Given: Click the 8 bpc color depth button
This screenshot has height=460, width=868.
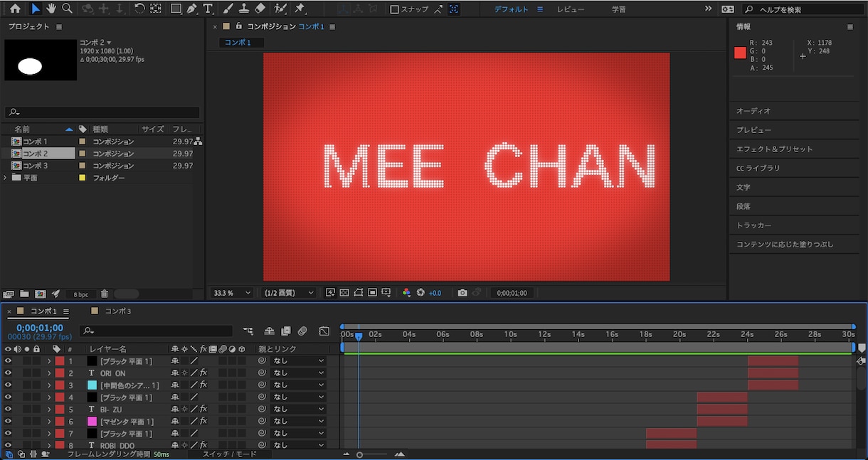Looking at the screenshot, I should point(81,294).
